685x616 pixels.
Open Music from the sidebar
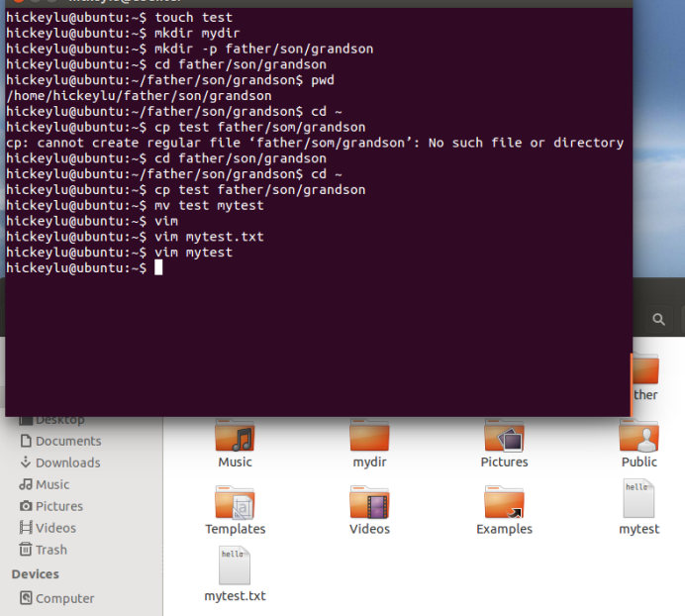pos(52,484)
